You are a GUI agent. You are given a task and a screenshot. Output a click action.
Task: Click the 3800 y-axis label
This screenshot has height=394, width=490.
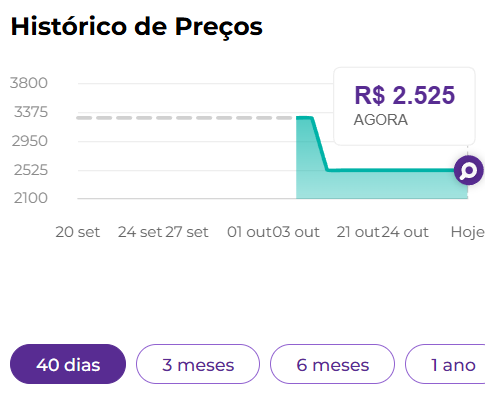[x=29, y=83]
